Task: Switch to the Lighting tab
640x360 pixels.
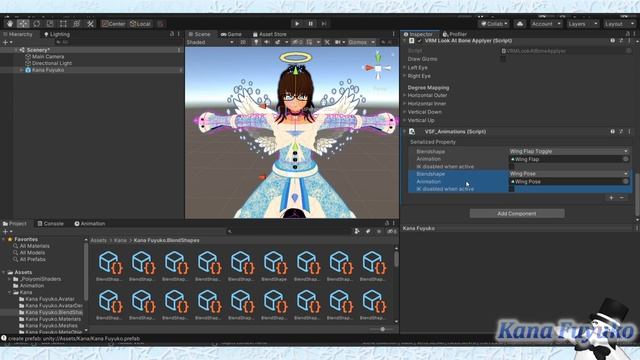Action: 57,34
